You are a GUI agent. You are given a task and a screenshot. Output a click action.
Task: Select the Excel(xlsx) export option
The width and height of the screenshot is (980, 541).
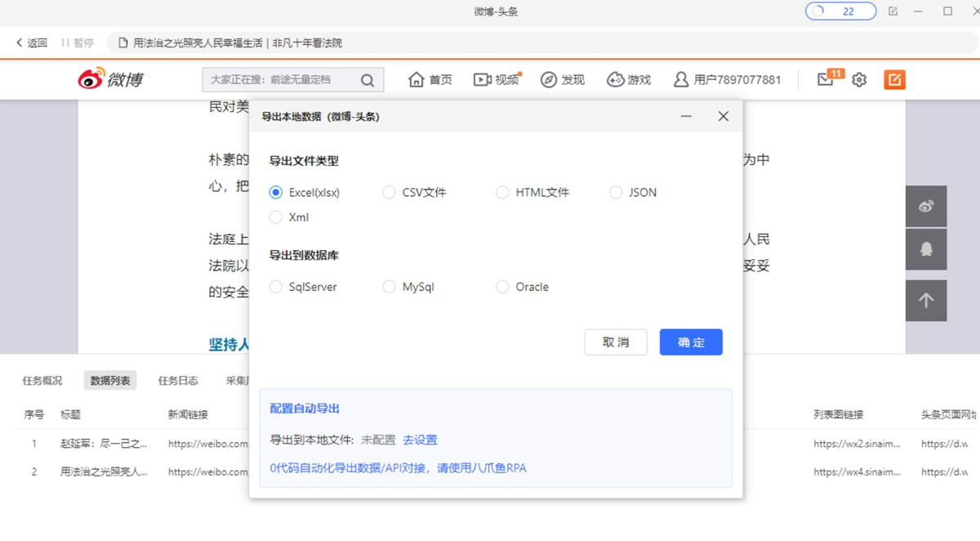(276, 193)
